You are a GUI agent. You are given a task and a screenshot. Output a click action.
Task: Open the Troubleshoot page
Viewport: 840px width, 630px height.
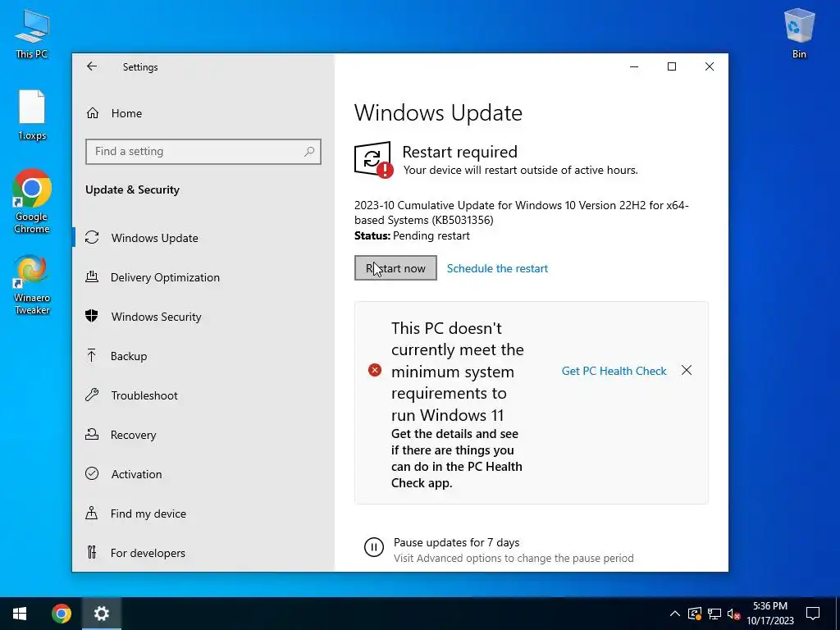tap(203, 395)
